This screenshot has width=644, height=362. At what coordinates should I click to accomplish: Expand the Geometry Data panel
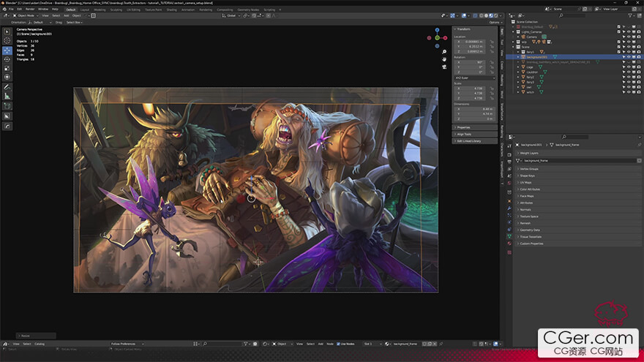(x=578, y=230)
